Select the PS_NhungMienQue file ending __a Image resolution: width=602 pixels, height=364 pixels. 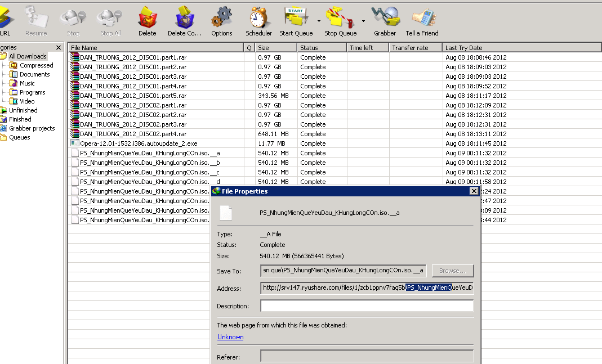coord(150,154)
